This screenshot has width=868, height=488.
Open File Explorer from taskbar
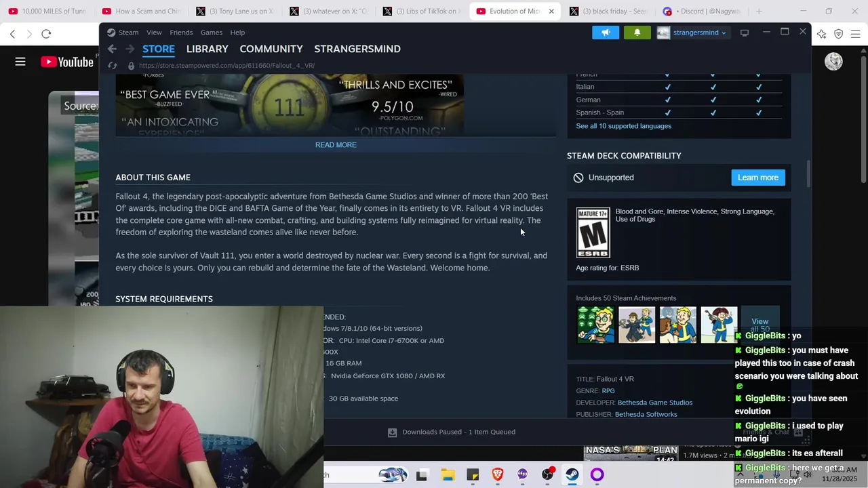click(448, 474)
